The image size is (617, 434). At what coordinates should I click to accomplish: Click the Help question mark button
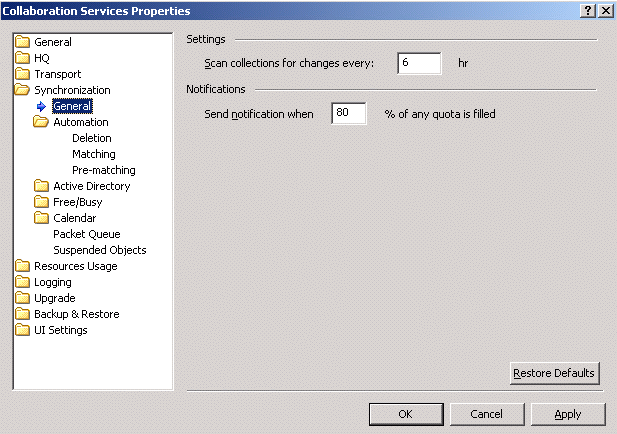coord(587,10)
